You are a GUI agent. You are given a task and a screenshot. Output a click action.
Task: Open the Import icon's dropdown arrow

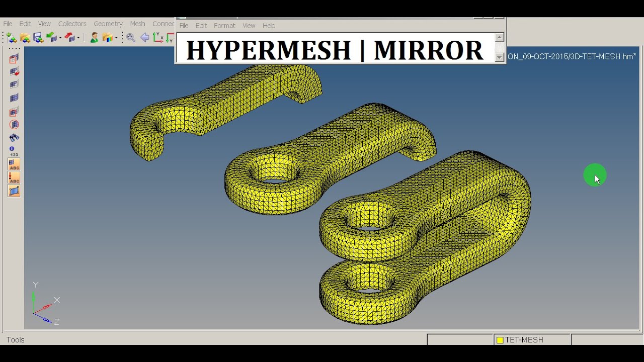point(60,38)
